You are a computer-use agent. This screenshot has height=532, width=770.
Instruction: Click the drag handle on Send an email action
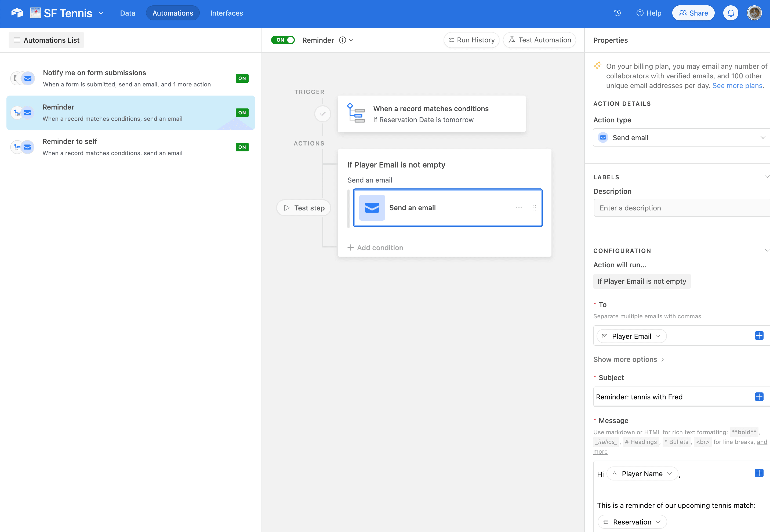534,208
